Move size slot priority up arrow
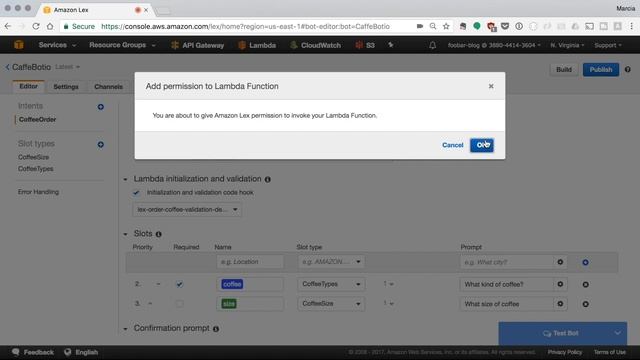Viewport: 640px width, 360px height. (x=150, y=304)
